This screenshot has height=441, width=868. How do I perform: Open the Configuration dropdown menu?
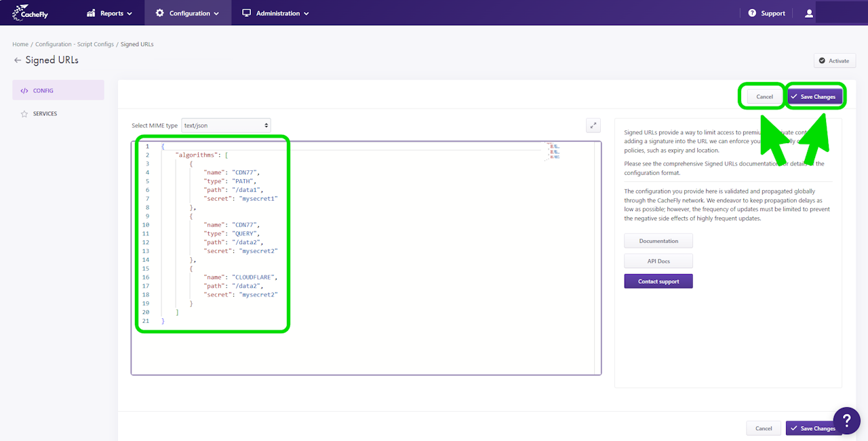pyautogui.click(x=187, y=13)
